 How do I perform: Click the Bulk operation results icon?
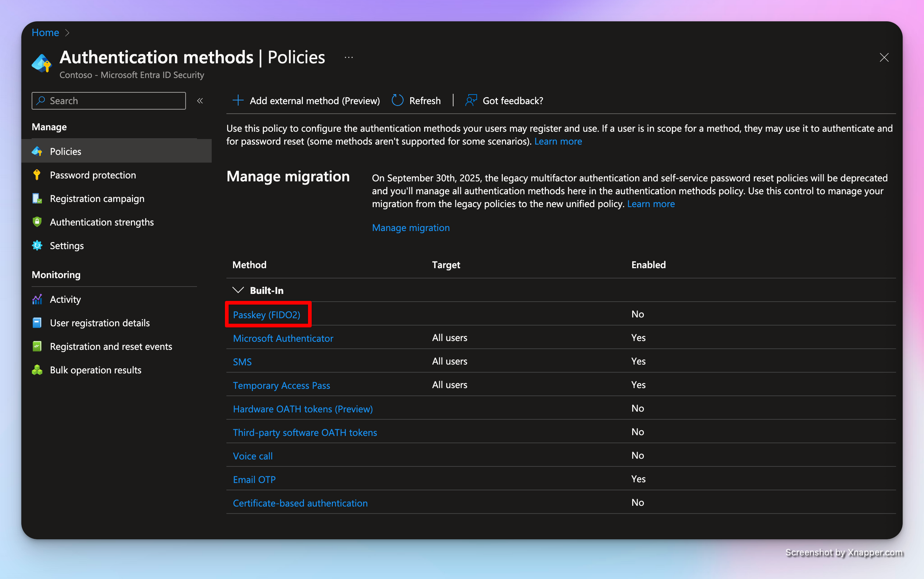point(37,370)
